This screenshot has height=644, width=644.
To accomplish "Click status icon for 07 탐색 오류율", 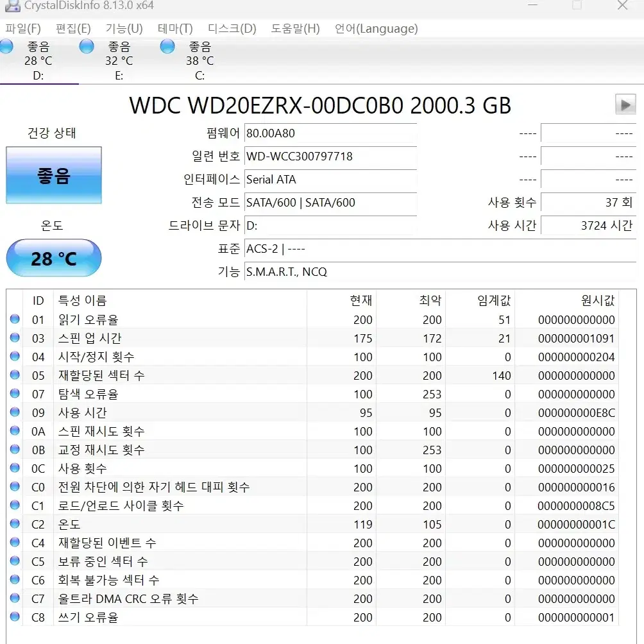I will [x=15, y=393].
